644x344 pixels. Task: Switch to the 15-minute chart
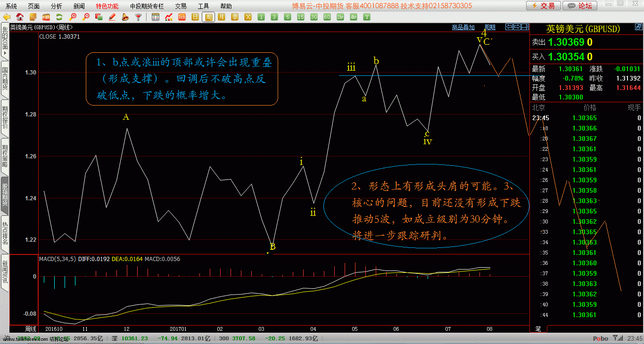(300, 17)
